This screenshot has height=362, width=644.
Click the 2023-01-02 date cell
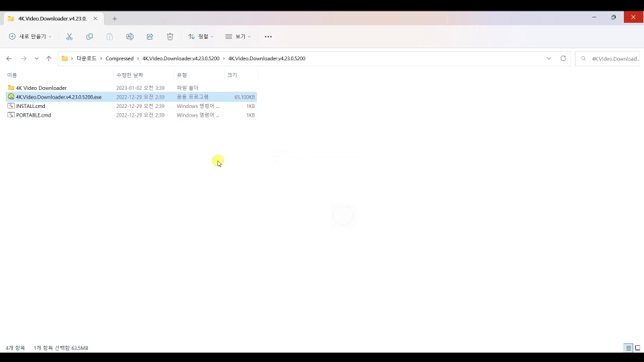pyautogui.click(x=140, y=88)
